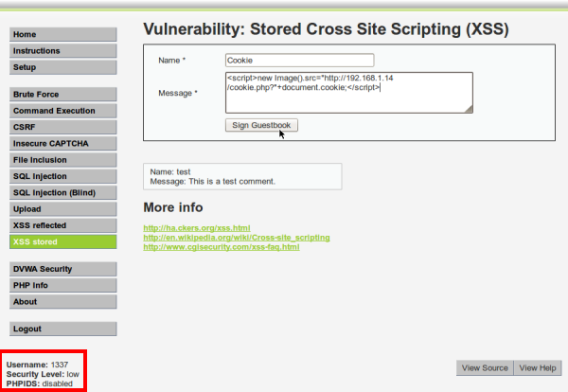The height and width of the screenshot is (392, 568).
Task: Select SQL Injection menu item
Action: (x=63, y=176)
